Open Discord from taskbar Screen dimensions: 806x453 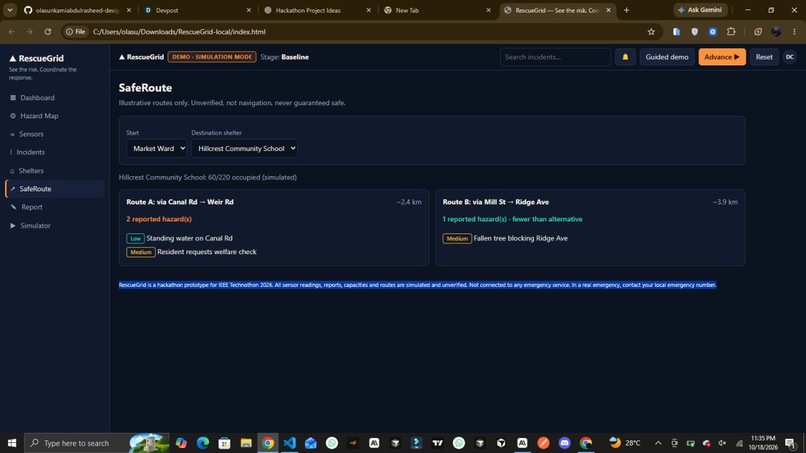564,443
